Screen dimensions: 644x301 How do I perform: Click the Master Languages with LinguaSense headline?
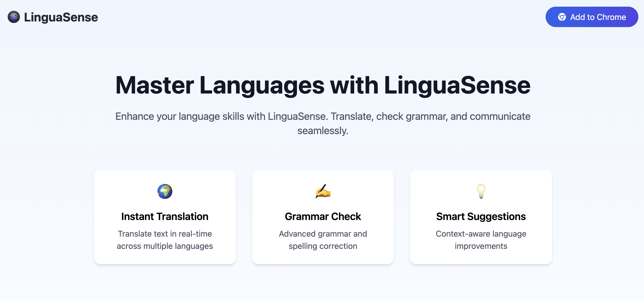[323, 85]
